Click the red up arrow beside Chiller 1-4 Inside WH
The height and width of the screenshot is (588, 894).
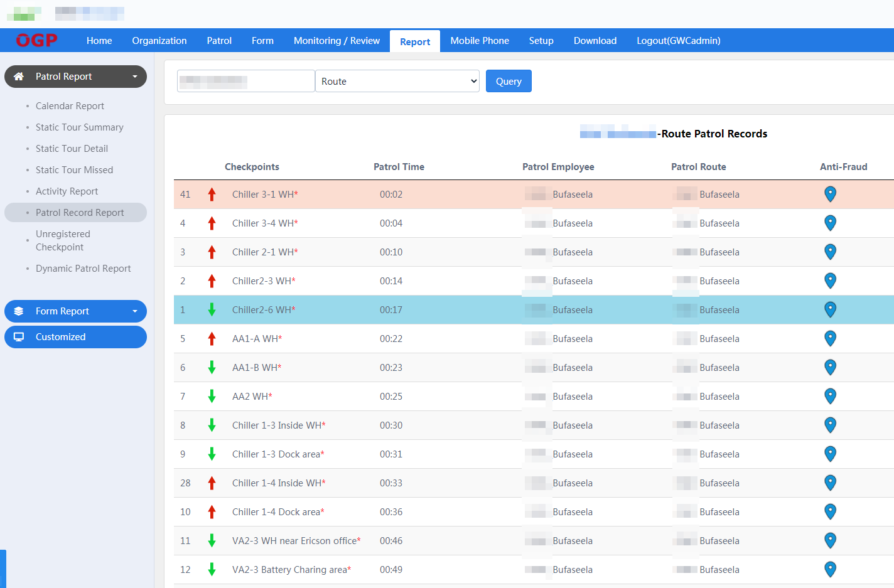coord(212,483)
